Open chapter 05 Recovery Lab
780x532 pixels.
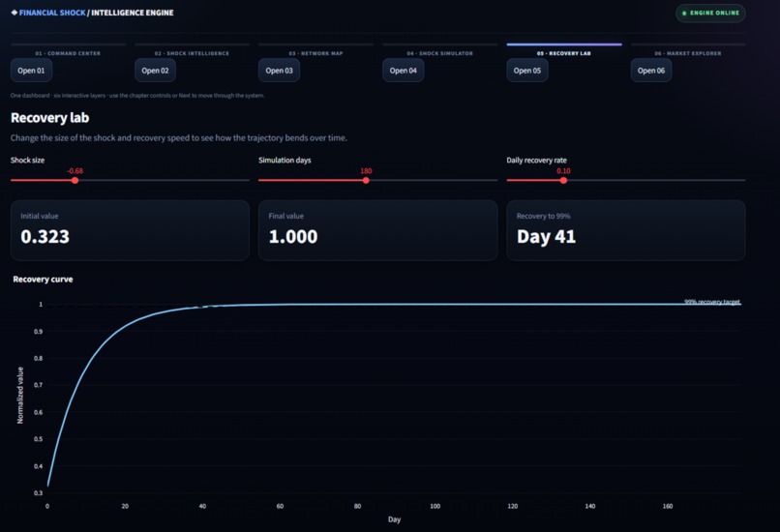527,71
